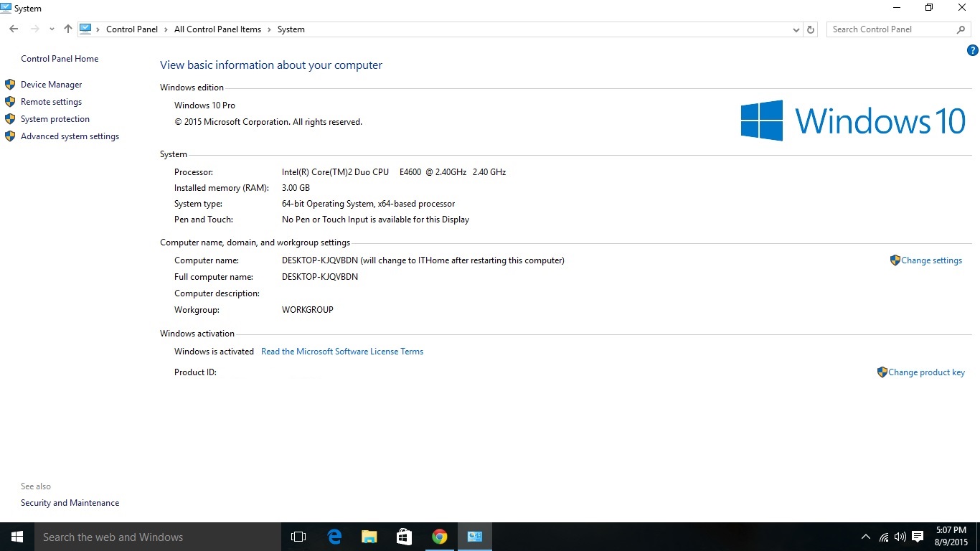This screenshot has height=551, width=980.
Task: Refresh the System page
Action: pos(811,29)
